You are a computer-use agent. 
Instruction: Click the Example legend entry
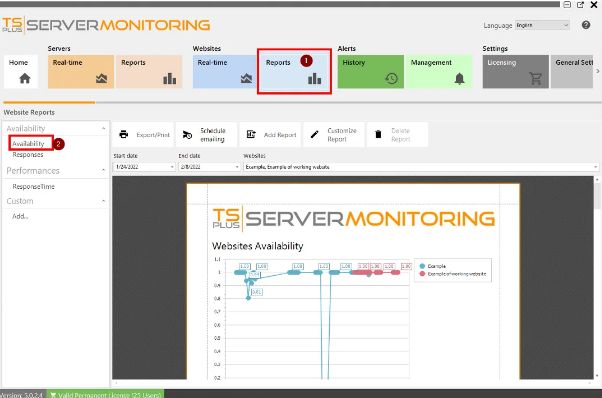click(433, 266)
